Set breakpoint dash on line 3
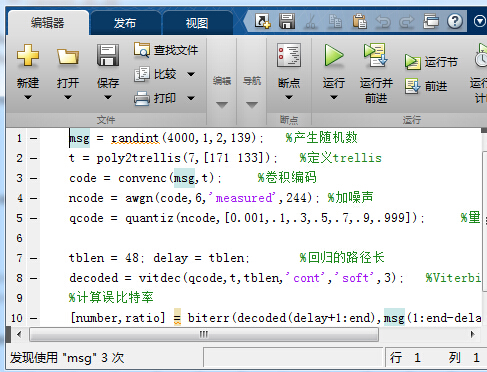This screenshot has width=487, height=372. [33, 178]
